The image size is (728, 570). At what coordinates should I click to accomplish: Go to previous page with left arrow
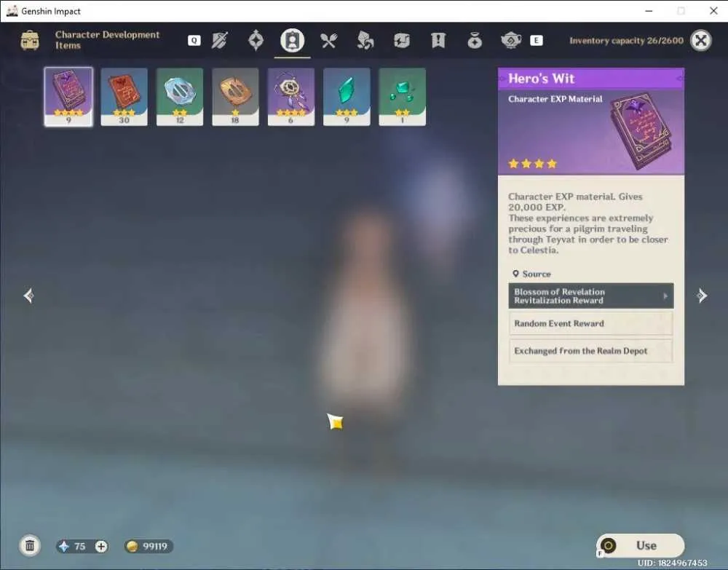[29, 296]
